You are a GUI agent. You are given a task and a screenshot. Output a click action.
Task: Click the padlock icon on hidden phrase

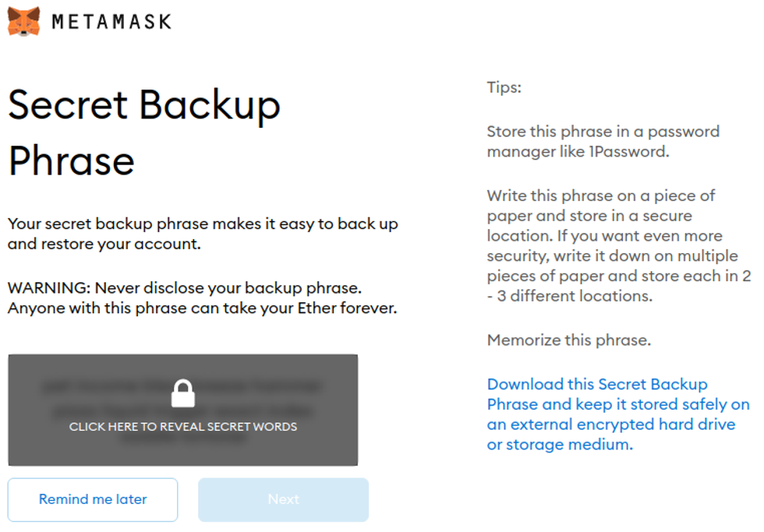pos(183,393)
